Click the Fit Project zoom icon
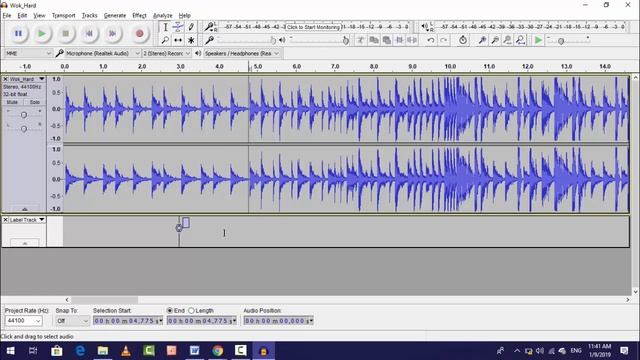Image resolution: width=640 pixels, height=360 pixels. [x=520, y=40]
